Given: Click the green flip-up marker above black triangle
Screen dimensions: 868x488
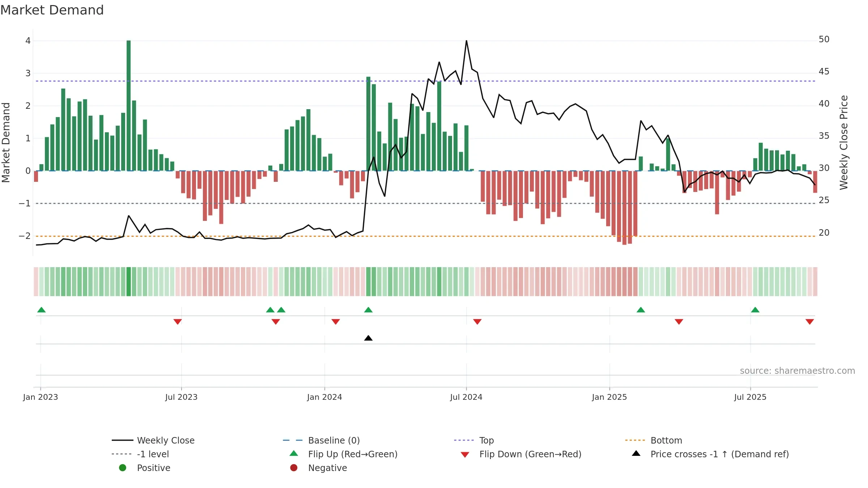Looking at the screenshot, I should pyautogui.click(x=368, y=310).
